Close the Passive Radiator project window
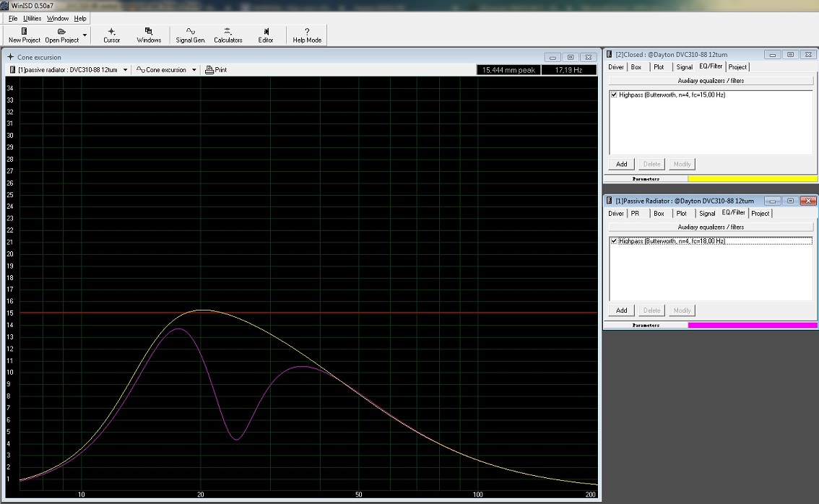Viewport: 819px width, 504px height. pos(808,201)
